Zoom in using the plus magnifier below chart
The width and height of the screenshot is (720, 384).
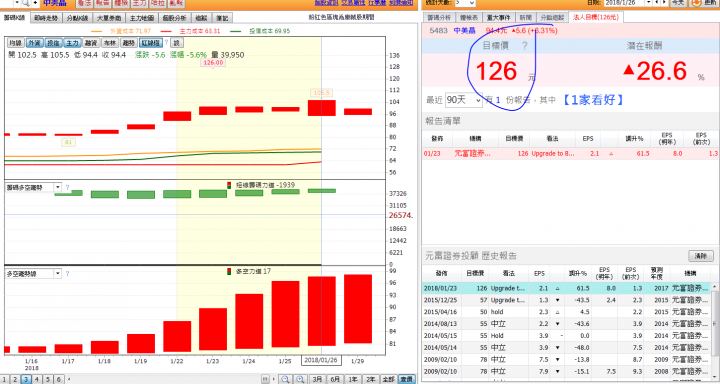pos(300,379)
